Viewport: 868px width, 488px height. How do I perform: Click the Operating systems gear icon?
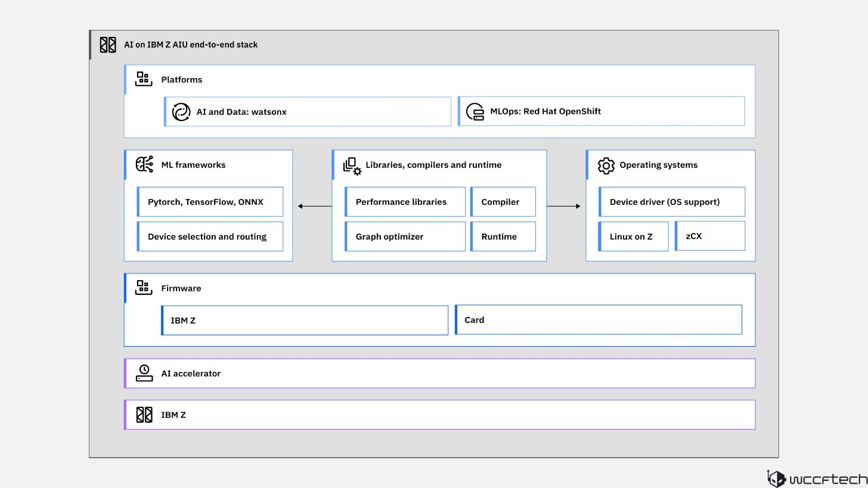[x=606, y=165]
